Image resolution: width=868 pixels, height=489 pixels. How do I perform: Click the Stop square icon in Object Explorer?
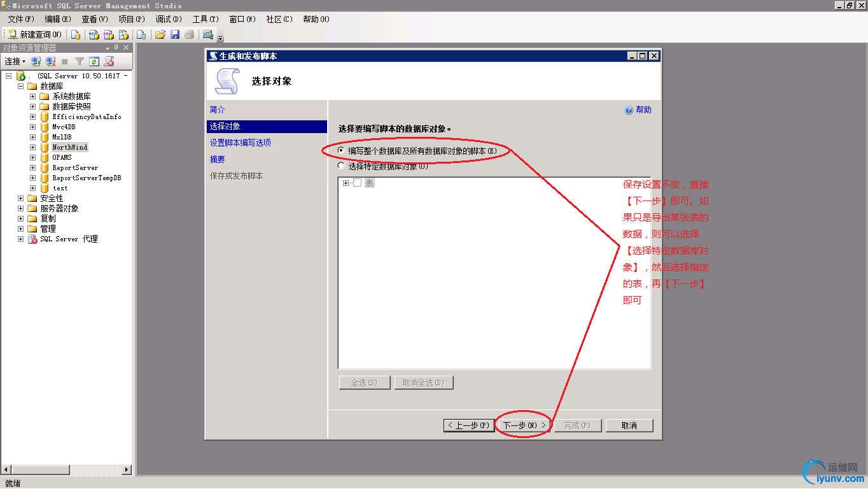pos(65,62)
